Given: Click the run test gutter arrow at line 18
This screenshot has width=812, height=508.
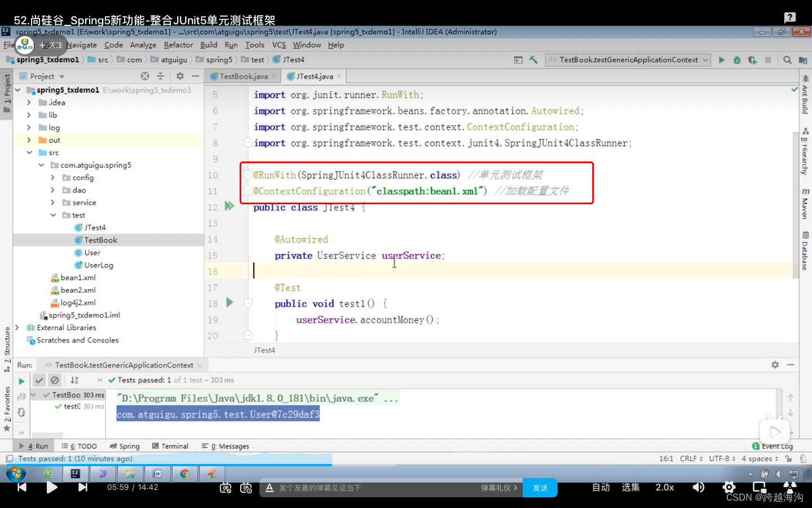Looking at the screenshot, I should click(230, 303).
